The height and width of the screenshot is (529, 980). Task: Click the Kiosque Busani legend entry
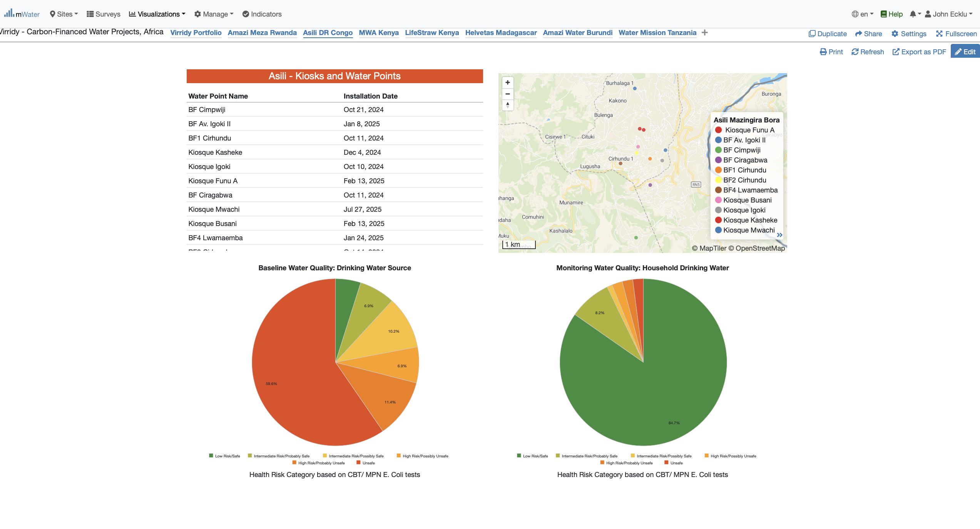743,200
